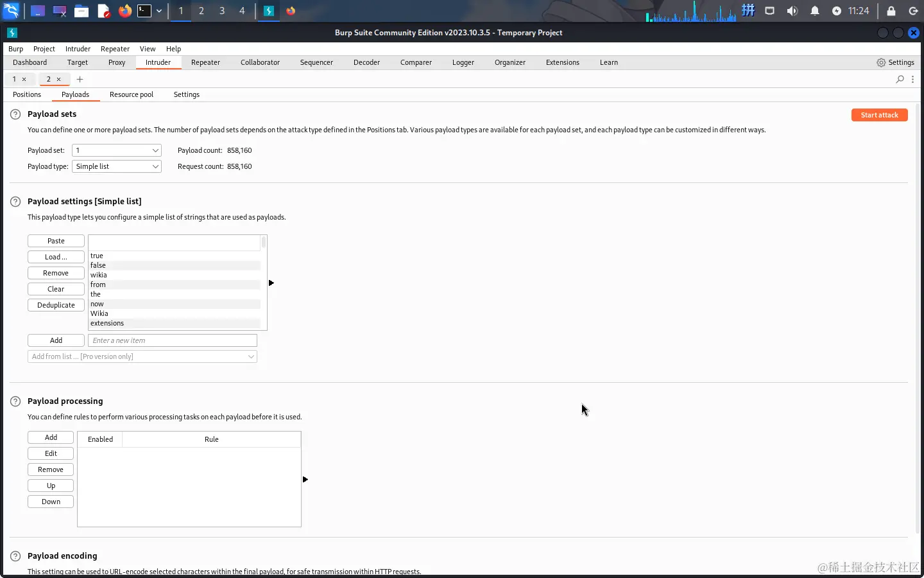Open the Project menu
Viewport: 924px width, 578px height.
[x=44, y=49]
